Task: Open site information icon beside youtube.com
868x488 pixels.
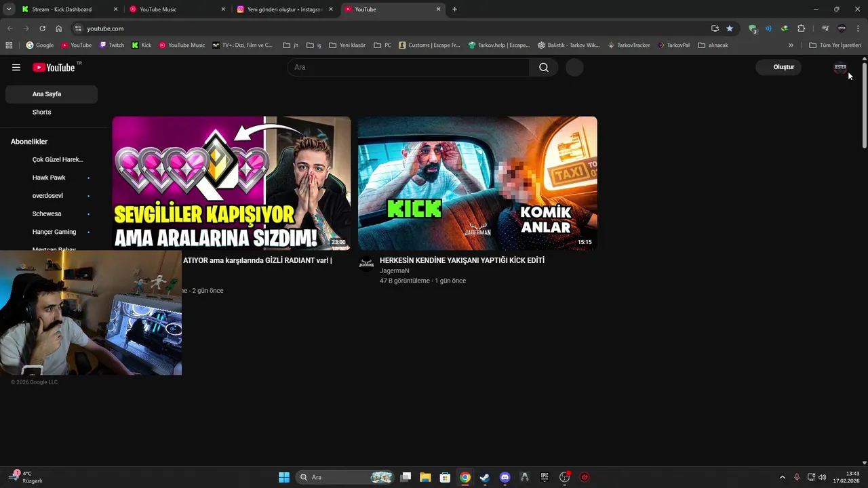Action: point(78,28)
